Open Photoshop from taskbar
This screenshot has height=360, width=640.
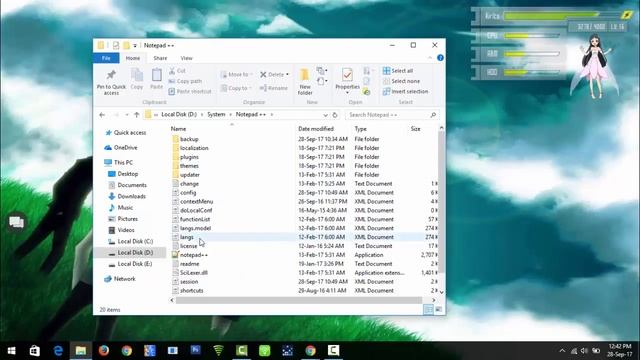tap(196, 351)
